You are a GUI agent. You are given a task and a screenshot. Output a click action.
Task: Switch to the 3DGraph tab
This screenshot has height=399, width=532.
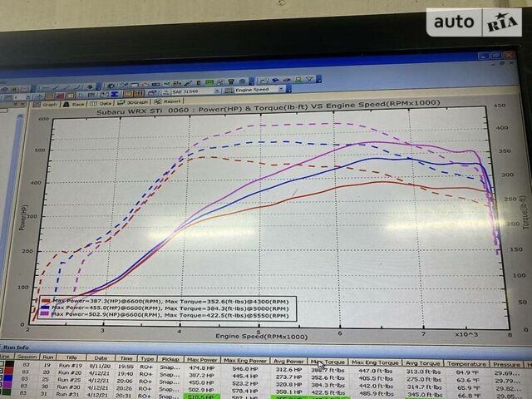(133, 102)
